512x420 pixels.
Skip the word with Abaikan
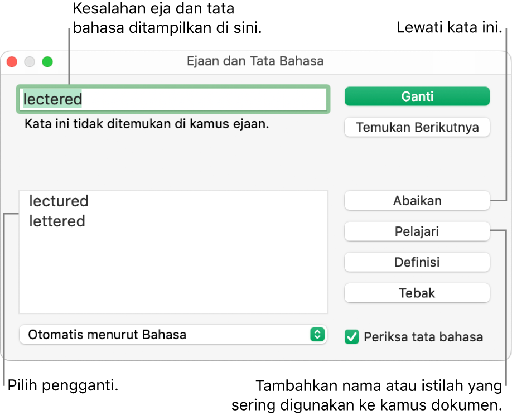[417, 201]
